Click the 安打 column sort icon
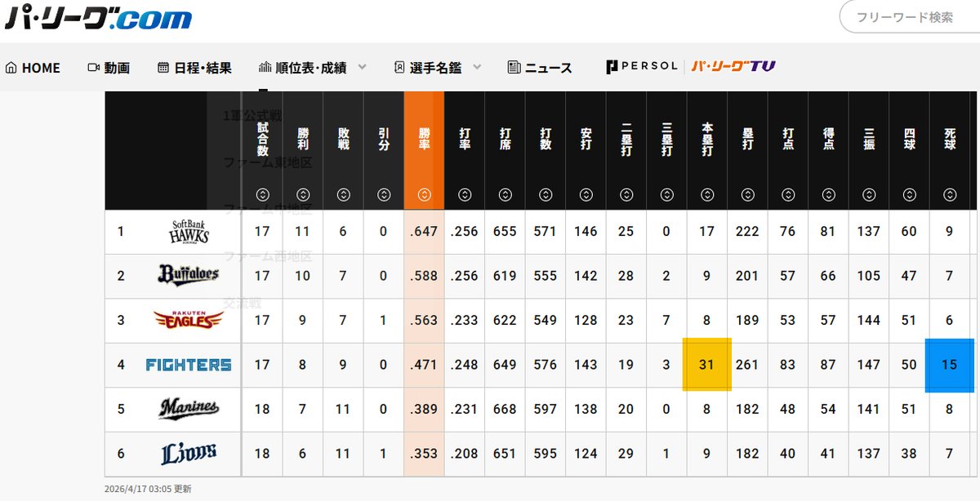 tap(586, 195)
